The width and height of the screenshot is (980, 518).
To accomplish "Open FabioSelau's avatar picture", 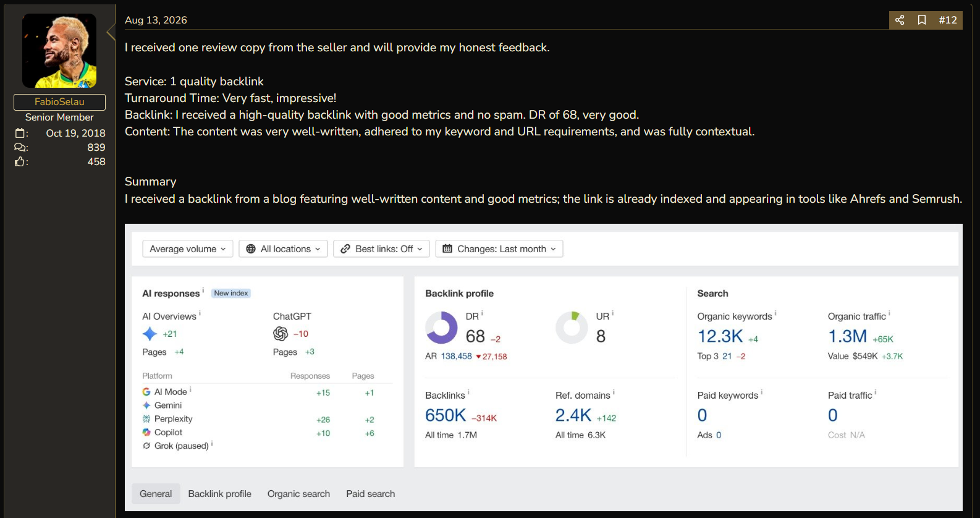I will pos(59,51).
